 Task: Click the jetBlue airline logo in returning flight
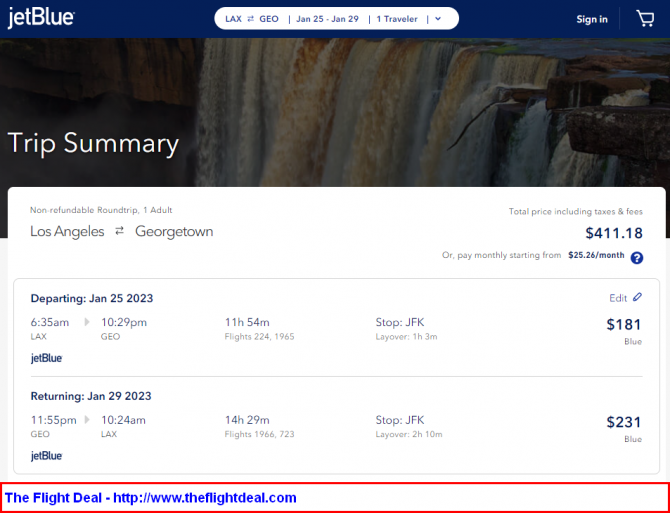click(x=47, y=456)
